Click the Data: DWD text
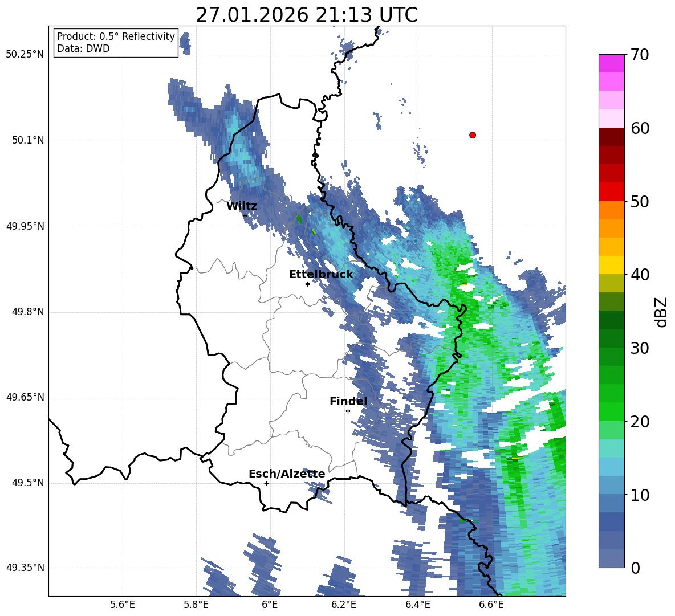The width and height of the screenshot is (675, 616). click(83, 48)
